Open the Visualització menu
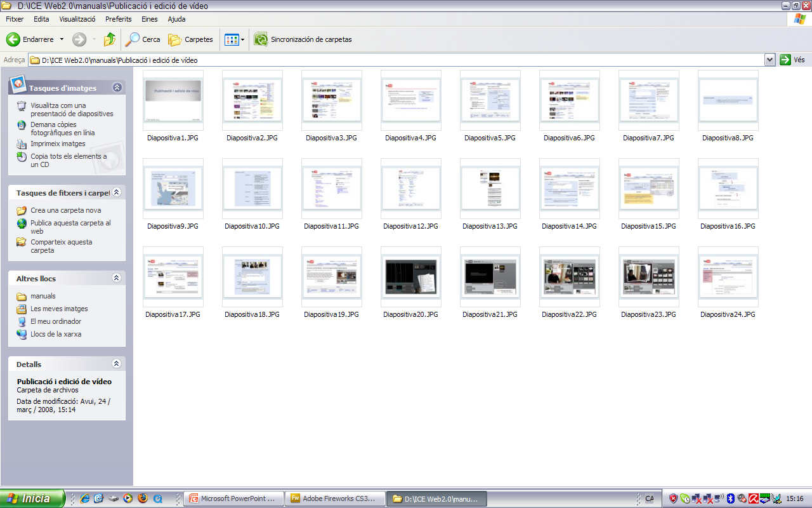This screenshot has height=508, width=812. [77, 19]
